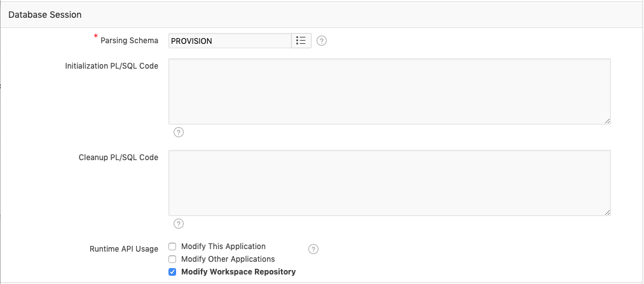Click the Modify Other Applications label text
Image resolution: width=644 pixels, height=284 pixels.
pyautogui.click(x=228, y=259)
